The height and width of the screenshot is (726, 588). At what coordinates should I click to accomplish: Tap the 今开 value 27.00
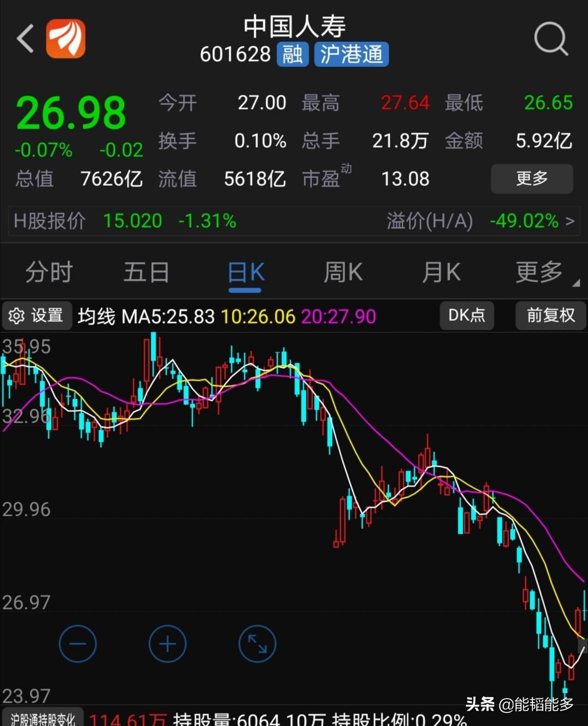coord(262,103)
